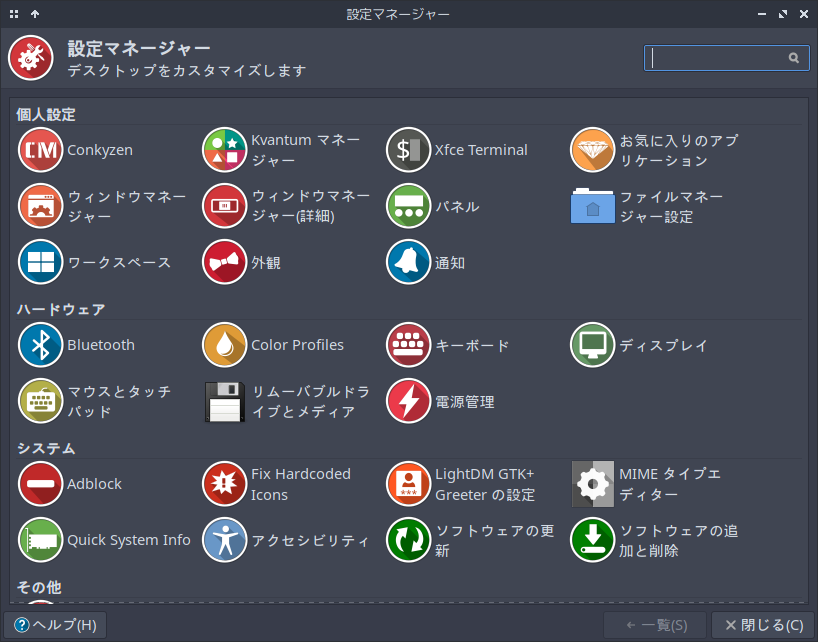Image resolution: width=818 pixels, height=642 pixels.
Task: Open ワークスペース settings
Action: click(x=94, y=262)
